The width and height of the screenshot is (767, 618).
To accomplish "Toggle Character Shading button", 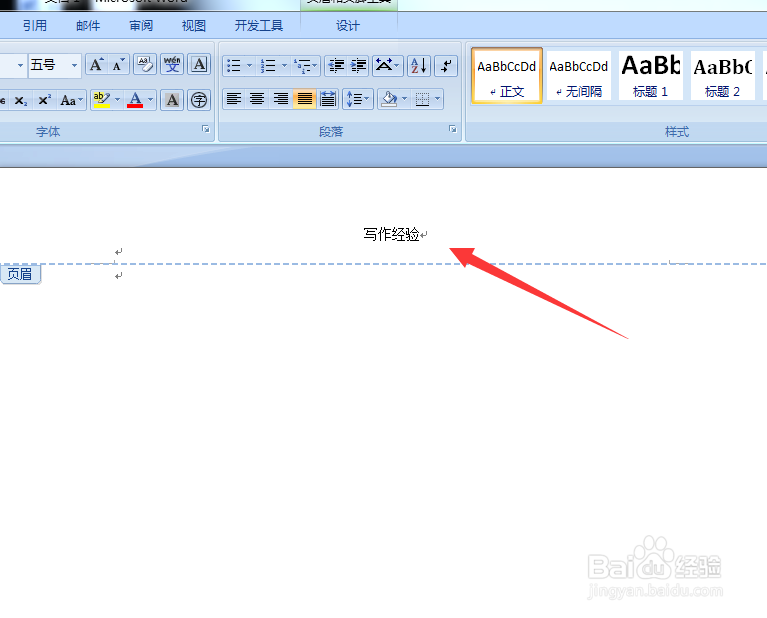I will click(172, 100).
